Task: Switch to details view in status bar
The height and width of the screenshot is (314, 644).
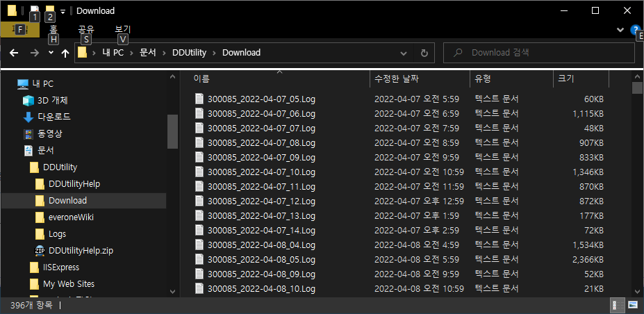Action: (616, 305)
